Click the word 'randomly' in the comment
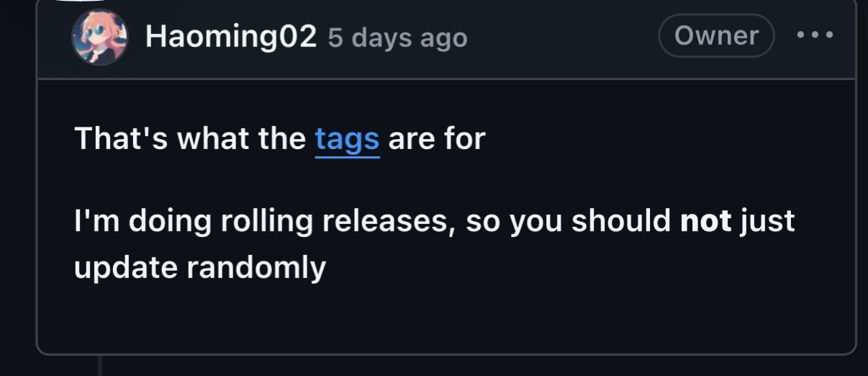The width and height of the screenshot is (868, 376). click(x=256, y=269)
